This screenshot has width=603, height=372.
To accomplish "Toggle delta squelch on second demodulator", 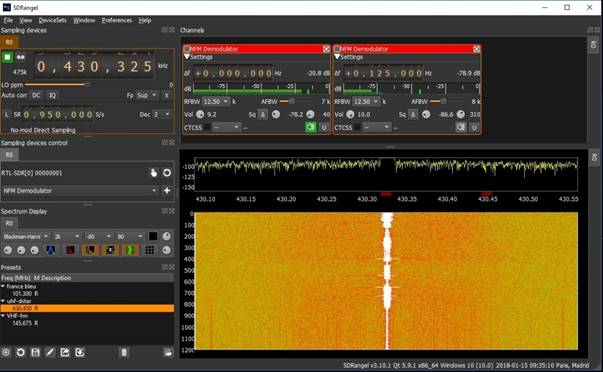I will tap(413, 114).
